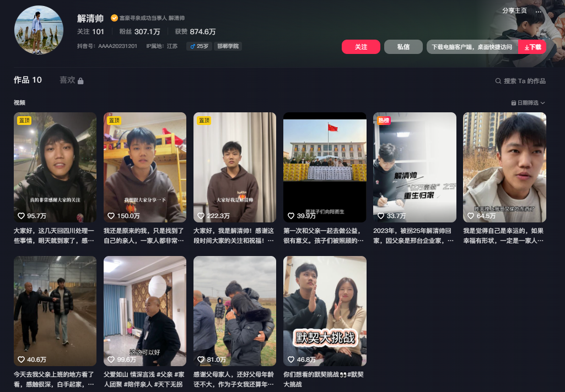This screenshot has width=565, height=392.
Task: Switch to the 喜欢 tab
Action: 67,80
